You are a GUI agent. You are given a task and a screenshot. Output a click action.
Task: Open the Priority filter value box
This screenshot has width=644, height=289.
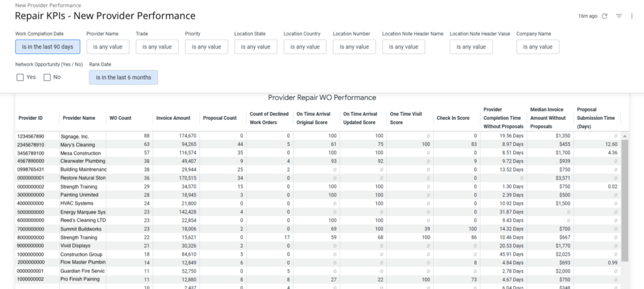pos(206,47)
